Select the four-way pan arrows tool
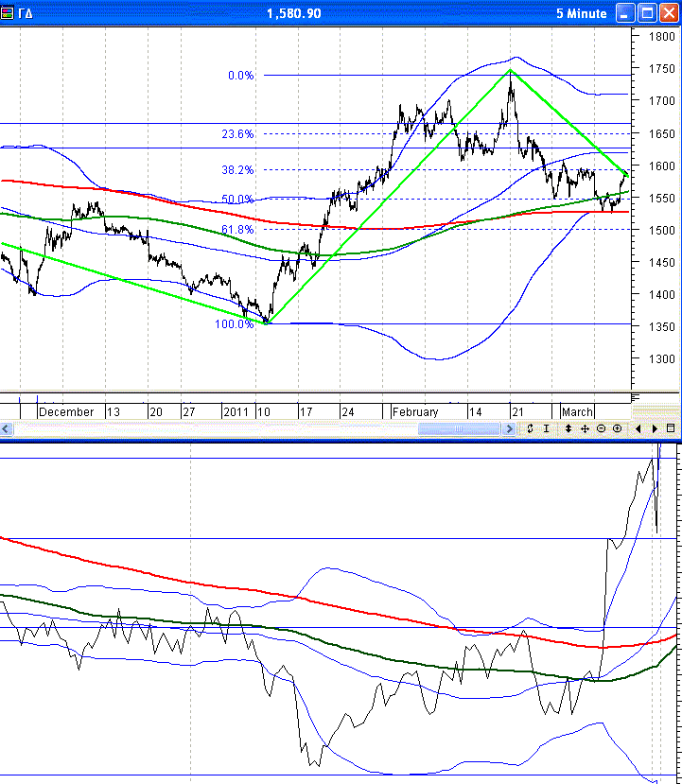 585,428
